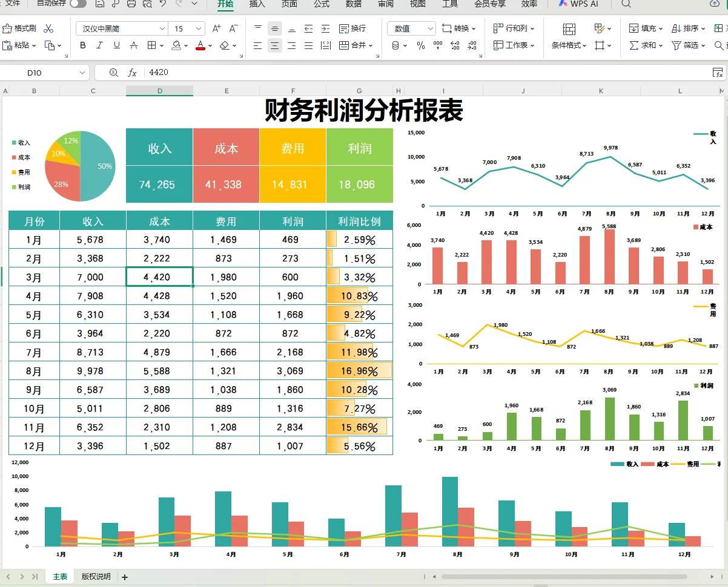Viewport: 728px width, 587px height.
Task: Switch to the Formulas (公式) tab
Action: click(x=322, y=4)
